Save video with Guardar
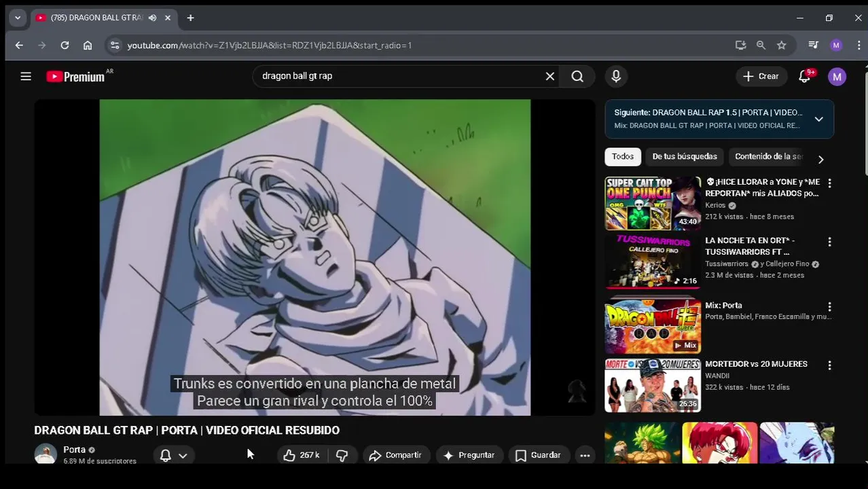Image resolution: width=868 pixels, height=489 pixels. click(538, 455)
